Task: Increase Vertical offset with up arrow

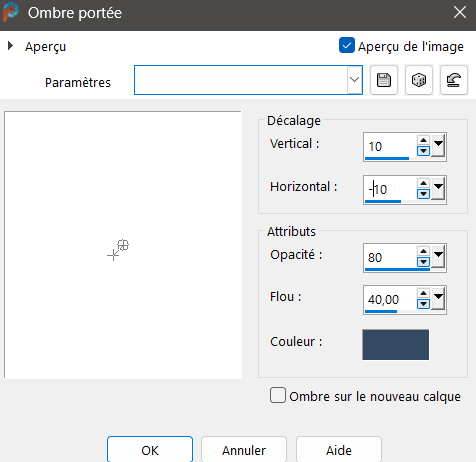Action: [x=423, y=140]
